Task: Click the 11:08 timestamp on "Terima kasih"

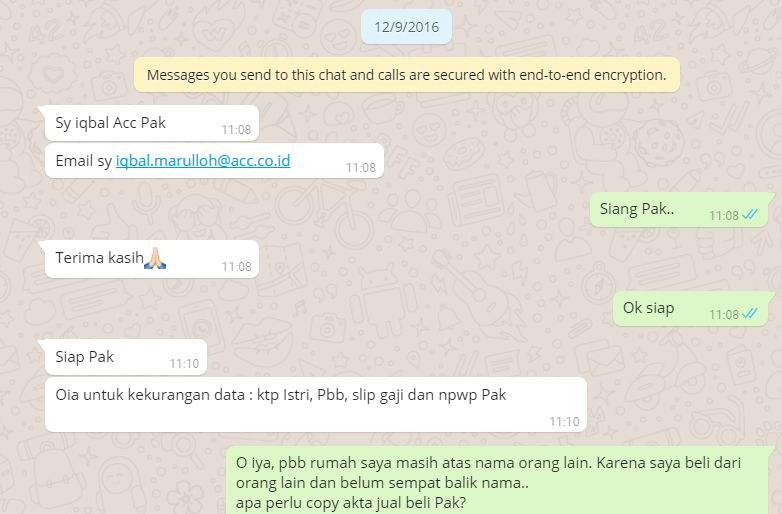Action: coord(236,266)
